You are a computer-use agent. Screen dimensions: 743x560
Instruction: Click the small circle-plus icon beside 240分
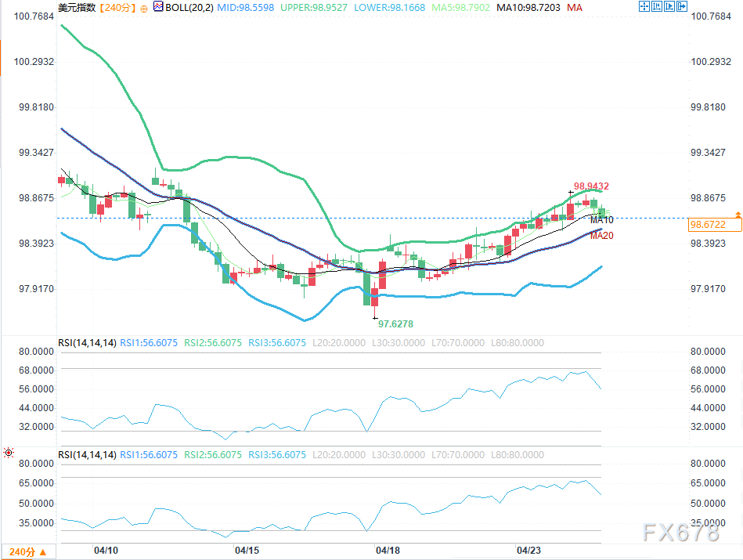pos(143,7)
